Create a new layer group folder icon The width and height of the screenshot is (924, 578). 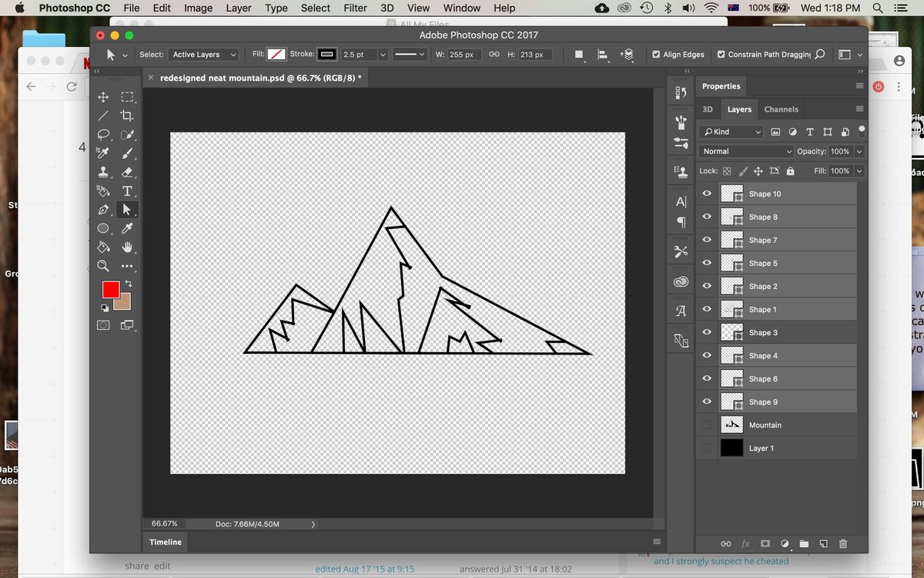(x=804, y=544)
